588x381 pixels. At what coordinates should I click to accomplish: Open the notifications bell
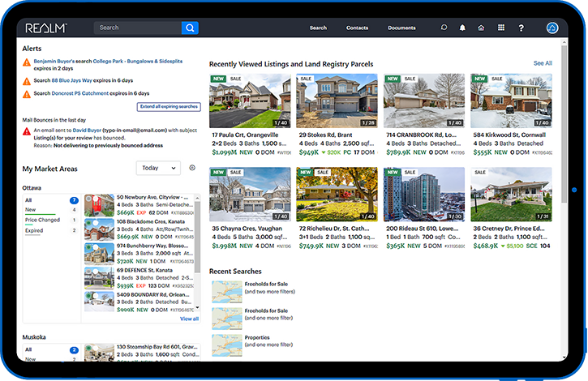coord(462,28)
